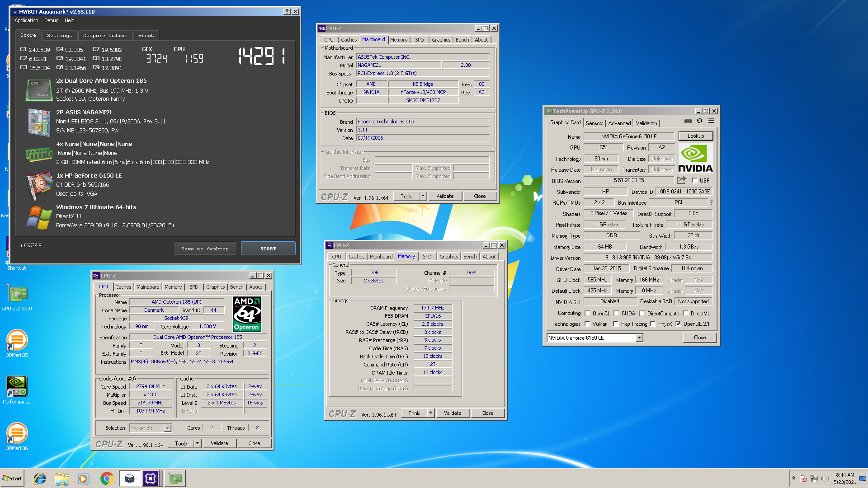Click the volume speaker tray icon
868x488 pixels.
pos(825,479)
